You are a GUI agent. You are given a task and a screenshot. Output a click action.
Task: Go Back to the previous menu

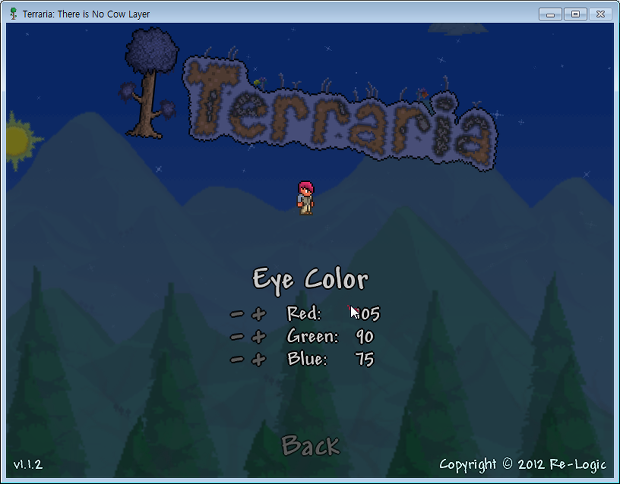click(310, 445)
